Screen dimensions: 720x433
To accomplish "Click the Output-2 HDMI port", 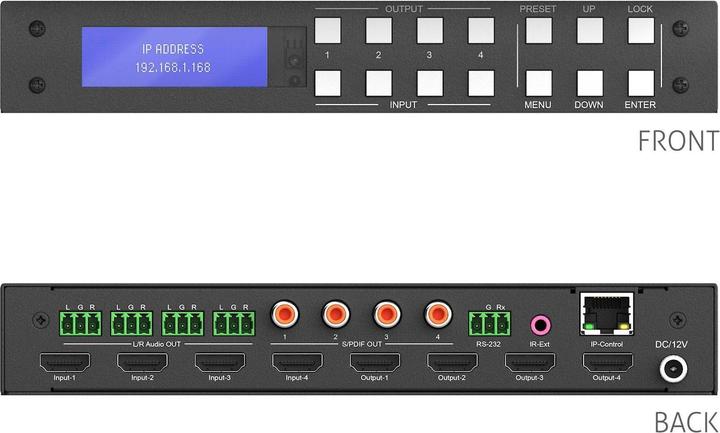I will click(x=452, y=362).
